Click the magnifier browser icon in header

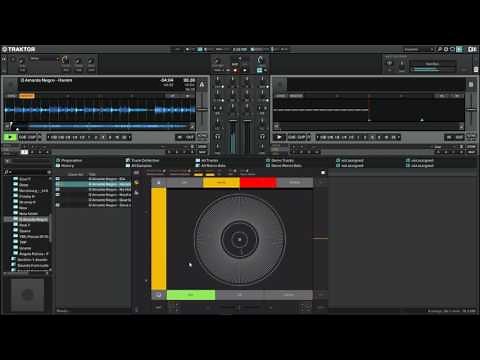pos(440,49)
